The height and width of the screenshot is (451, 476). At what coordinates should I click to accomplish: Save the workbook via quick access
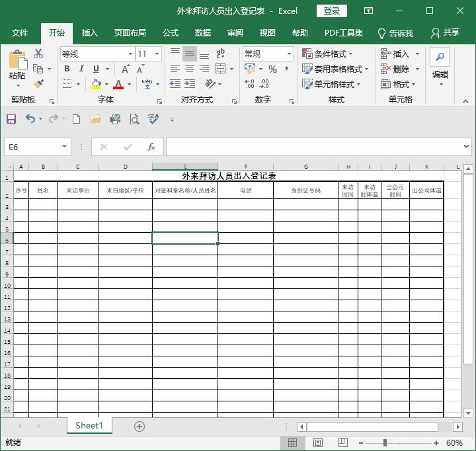11,119
